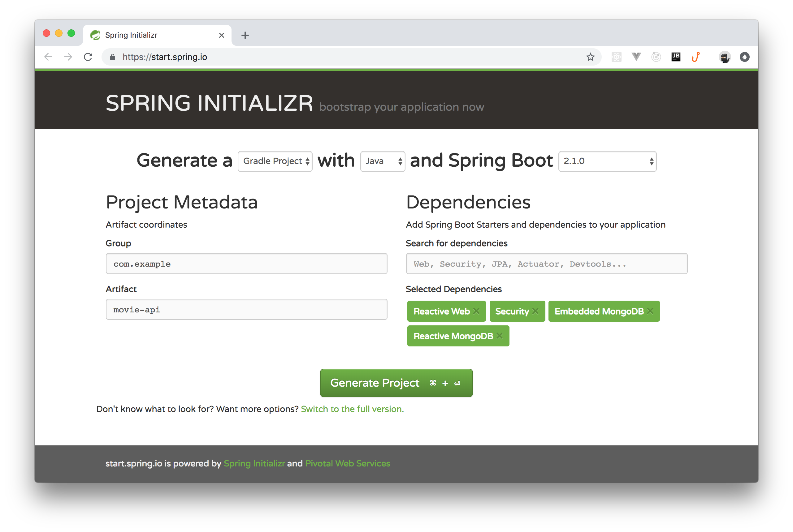This screenshot has width=793, height=532.
Task: Click the Chrome update arrow icon
Action: (x=744, y=57)
